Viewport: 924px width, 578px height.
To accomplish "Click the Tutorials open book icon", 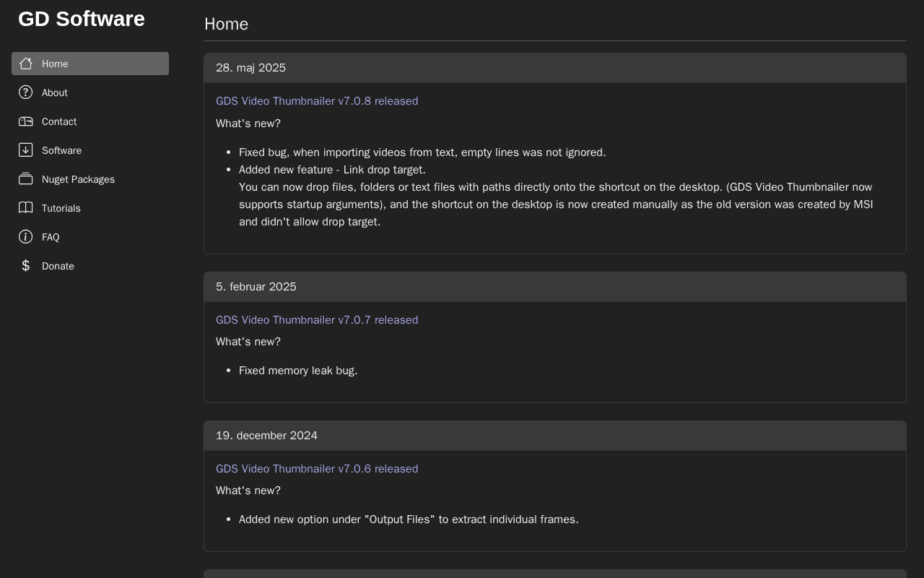I will coord(26,208).
